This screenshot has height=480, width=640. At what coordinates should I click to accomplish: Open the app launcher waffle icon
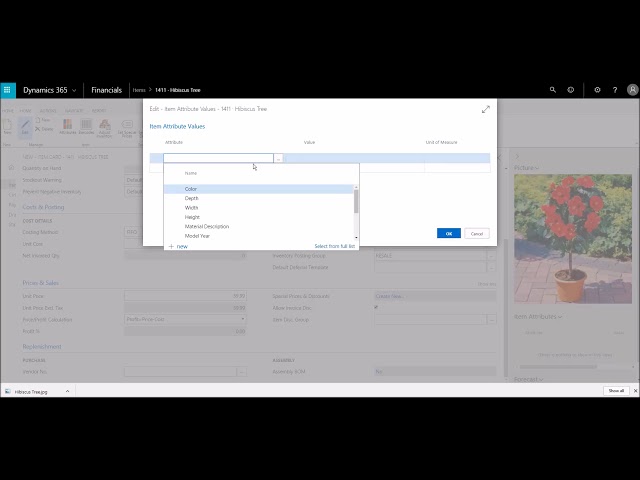pos(8,90)
